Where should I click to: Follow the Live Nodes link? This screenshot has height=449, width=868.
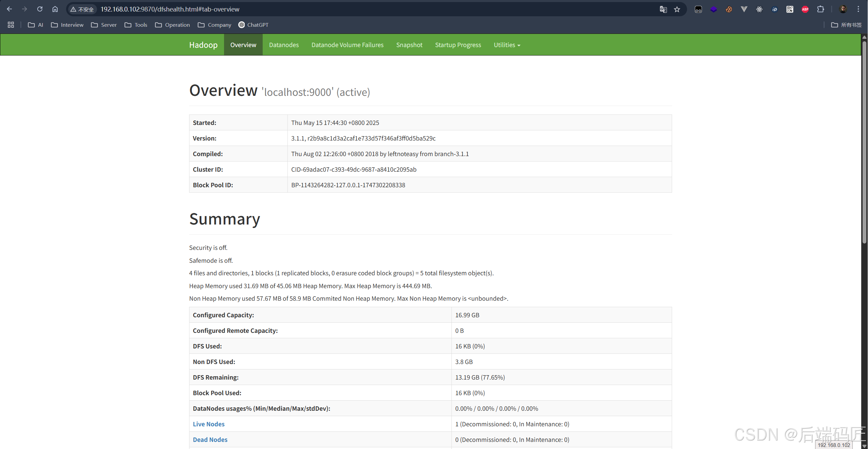(x=208, y=424)
